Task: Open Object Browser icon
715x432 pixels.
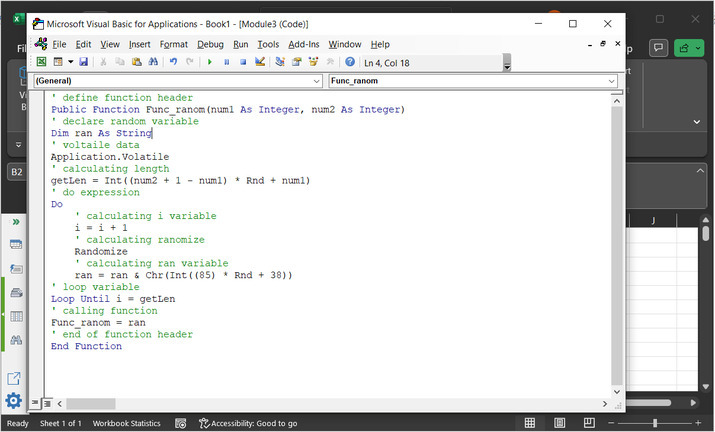Action: click(313, 62)
